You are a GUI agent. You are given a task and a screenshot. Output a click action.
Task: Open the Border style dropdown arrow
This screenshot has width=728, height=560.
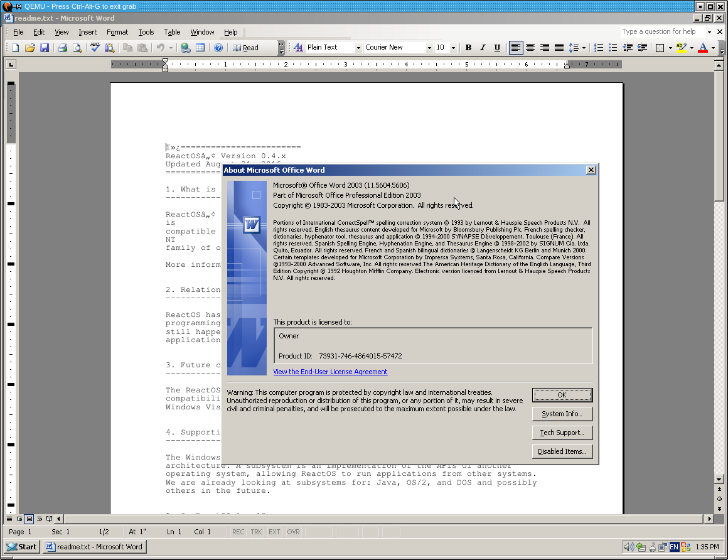[x=670, y=48]
